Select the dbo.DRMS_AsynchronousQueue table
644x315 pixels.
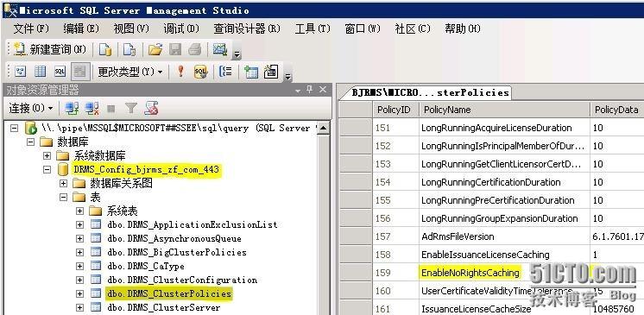(x=174, y=238)
